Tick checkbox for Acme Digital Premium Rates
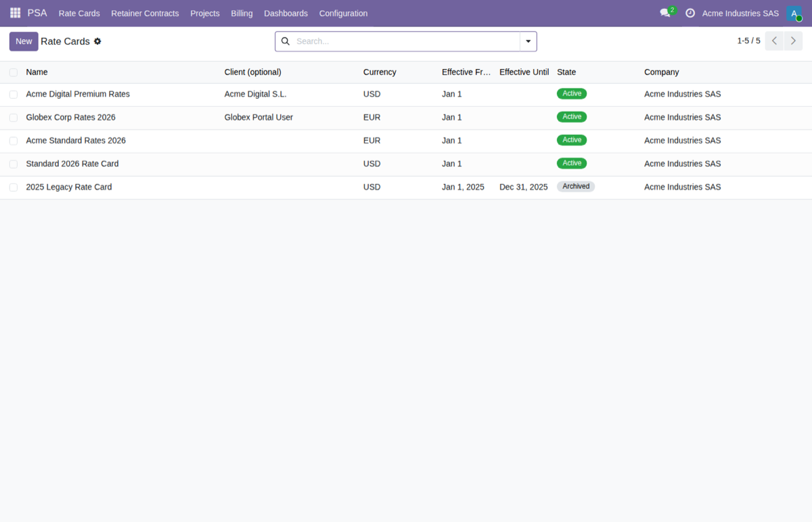 click(x=14, y=94)
